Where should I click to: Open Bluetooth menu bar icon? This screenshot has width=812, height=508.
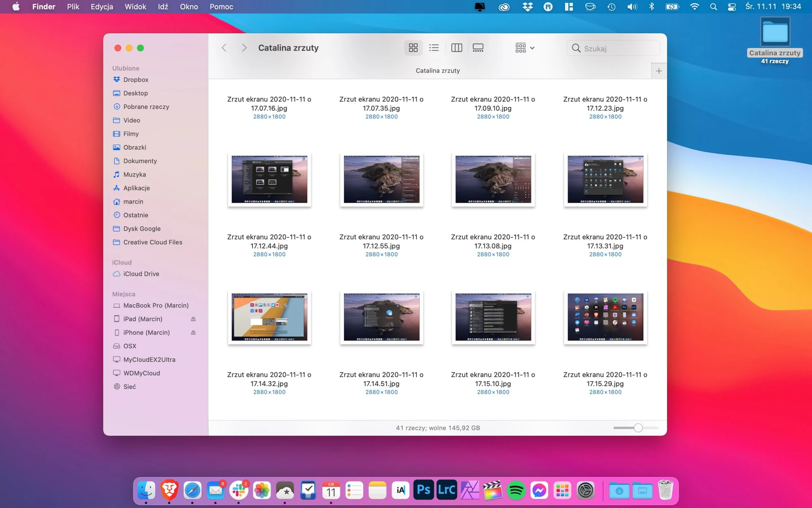click(652, 7)
